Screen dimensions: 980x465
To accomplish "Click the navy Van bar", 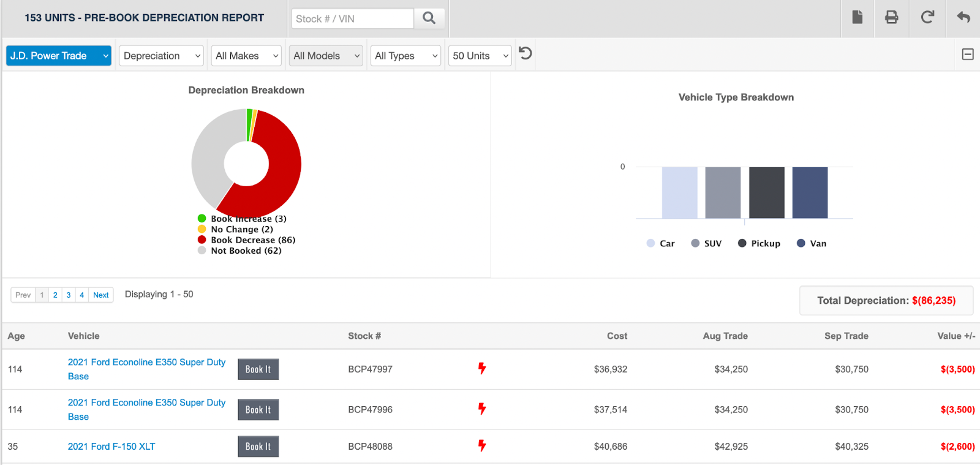I will (810, 192).
